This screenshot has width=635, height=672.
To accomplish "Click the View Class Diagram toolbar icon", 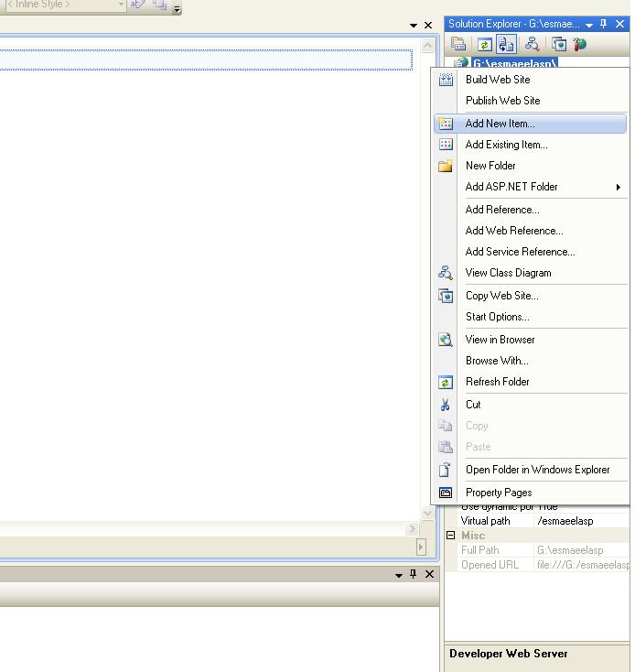I will point(533,44).
